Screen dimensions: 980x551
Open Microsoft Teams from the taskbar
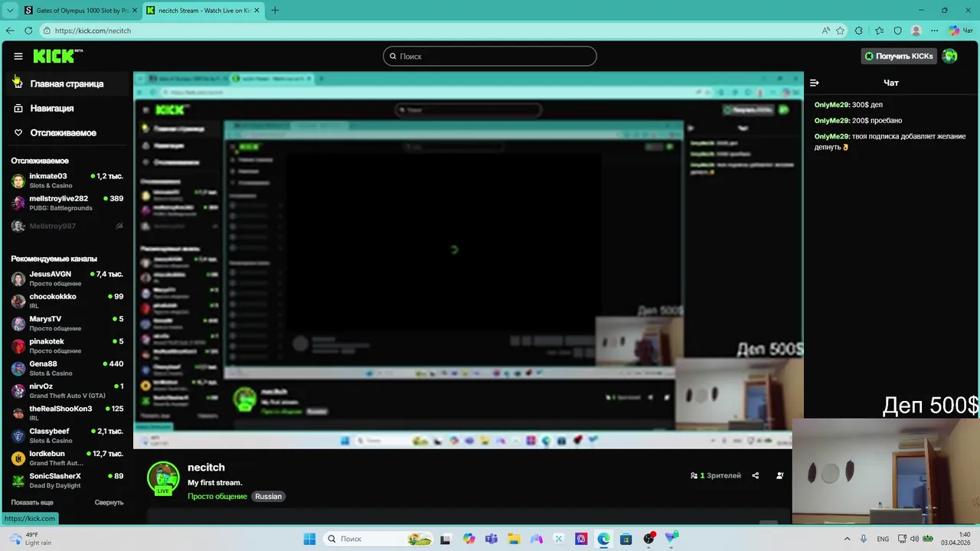pyautogui.click(x=491, y=539)
